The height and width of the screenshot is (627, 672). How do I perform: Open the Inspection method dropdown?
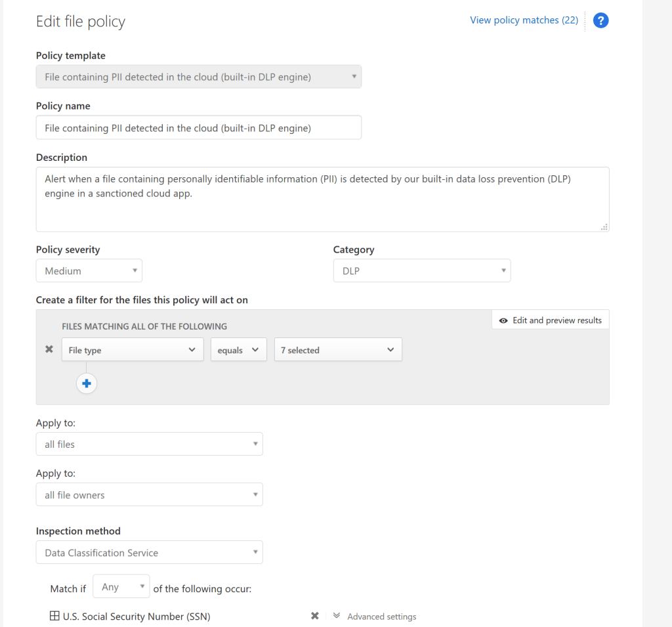(149, 552)
